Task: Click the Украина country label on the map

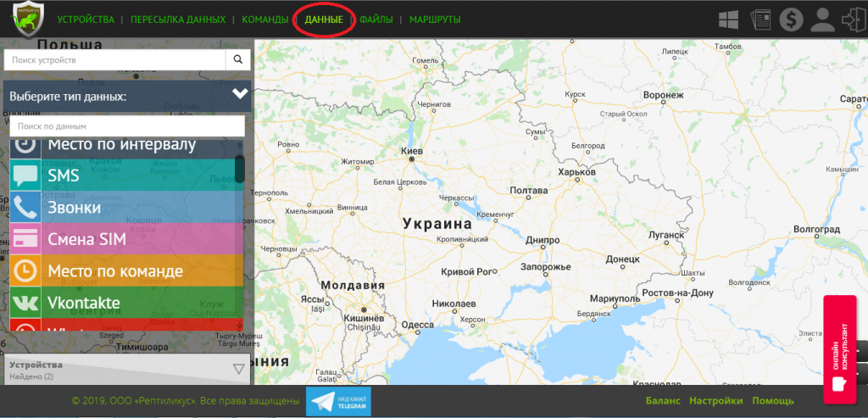Action: (437, 224)
